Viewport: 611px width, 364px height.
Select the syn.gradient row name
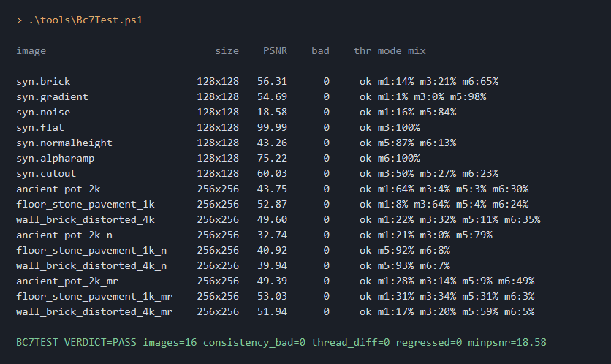52,97
